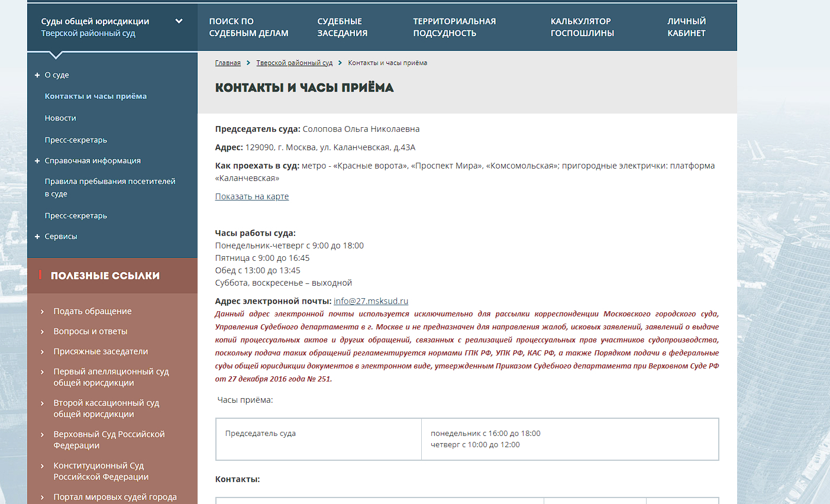Open 'Судебные заседания' menu item

pos(342,27)
